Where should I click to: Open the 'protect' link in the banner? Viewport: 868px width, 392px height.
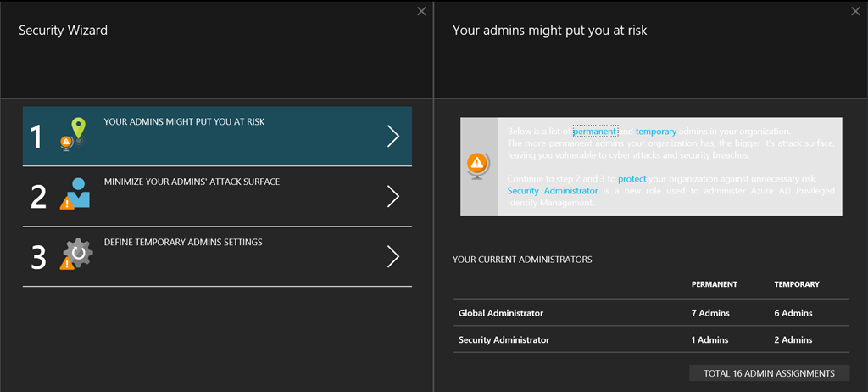[x=632, y=179]
